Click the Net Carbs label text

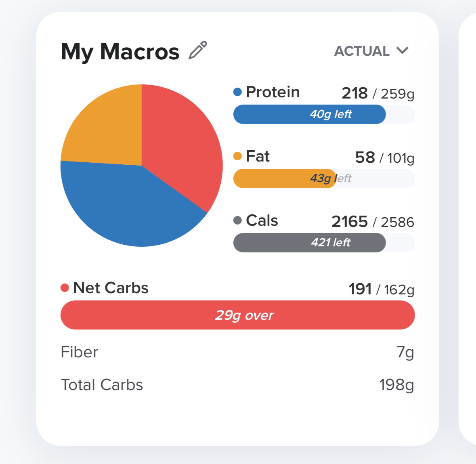click(x=111, y=288)
